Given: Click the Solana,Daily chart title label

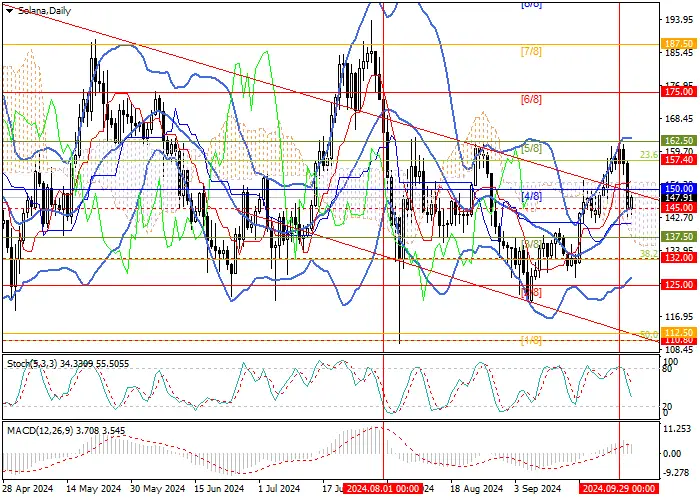Looking at the screenshot, I should point(44,11).
